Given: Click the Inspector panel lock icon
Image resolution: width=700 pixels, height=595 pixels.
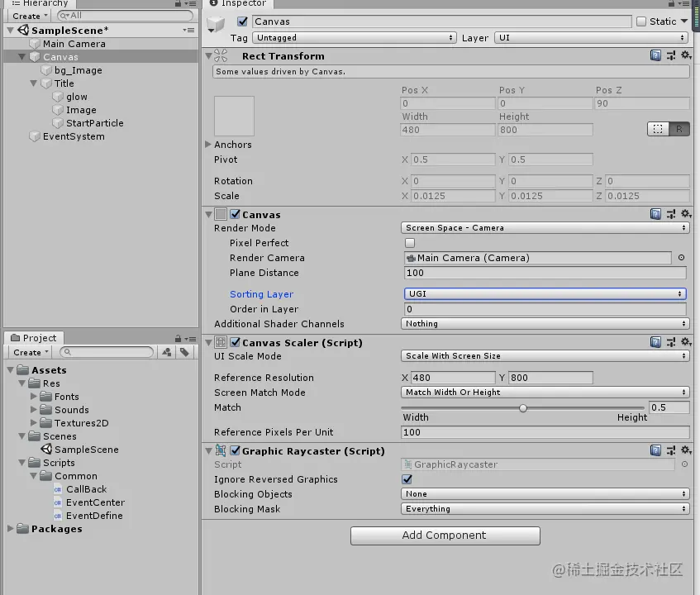Looking at the screenshot, I should pyautogui.click(x=671, y=3).
